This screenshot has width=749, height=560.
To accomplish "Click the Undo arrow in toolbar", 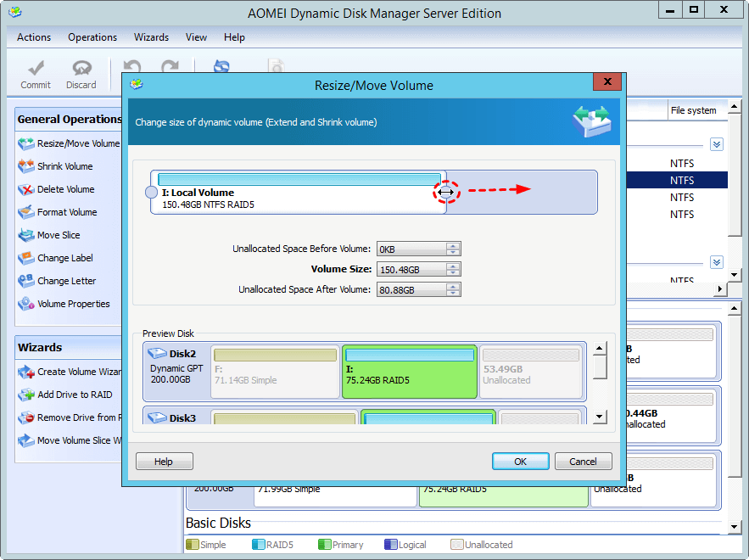I will (x=131, y=67).
